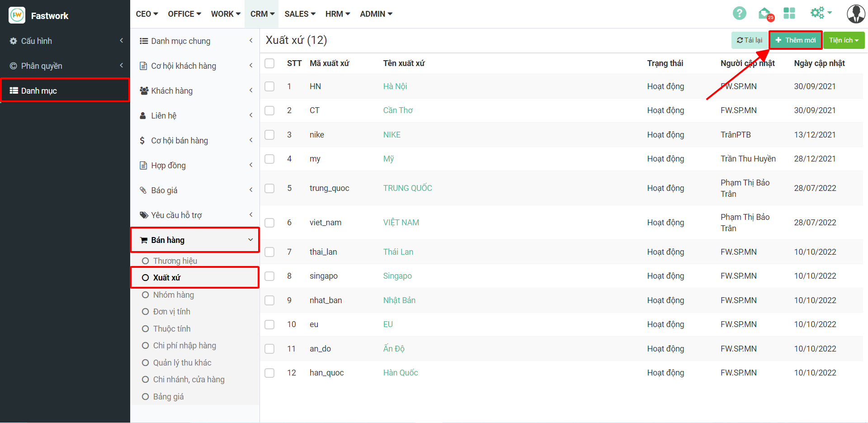The width and height of the screenshot is (868, 423).
Task: Select the checkbox for Hàn Quốc row
Action: click(x=269, y=373)
